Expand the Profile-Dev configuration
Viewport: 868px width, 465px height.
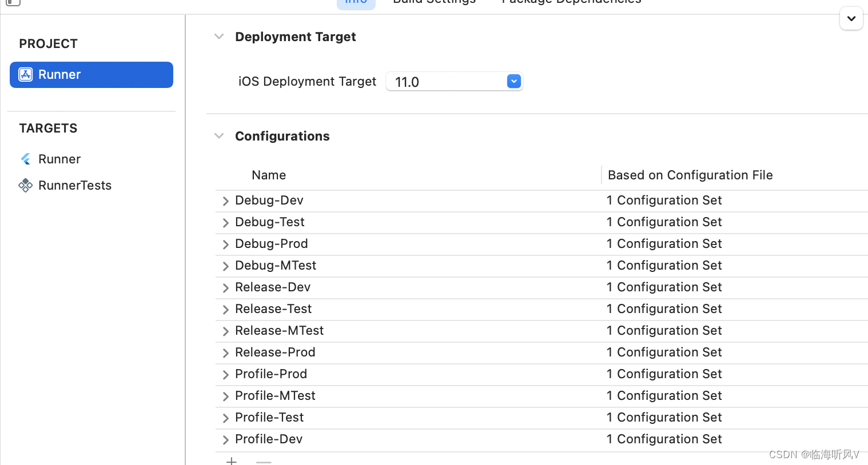coord(225,440)
